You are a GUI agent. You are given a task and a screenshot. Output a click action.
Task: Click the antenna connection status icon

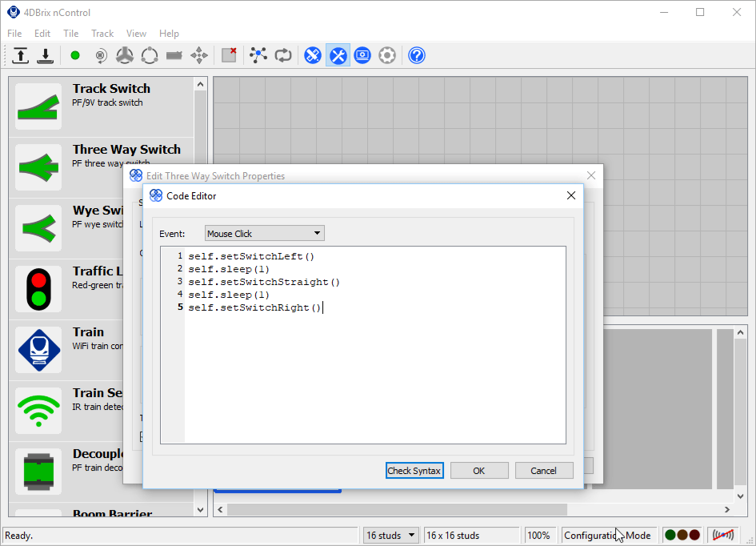[x=723, y=535]
